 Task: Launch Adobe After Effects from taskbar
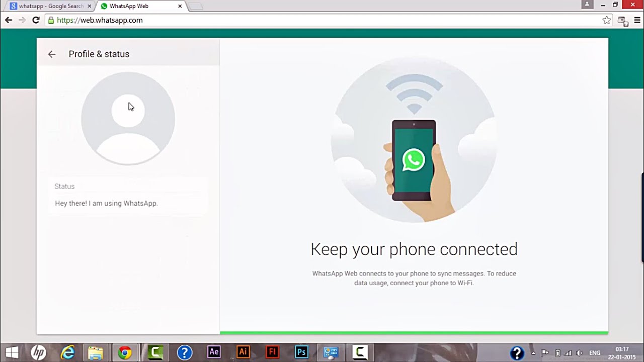click(214, 352)
